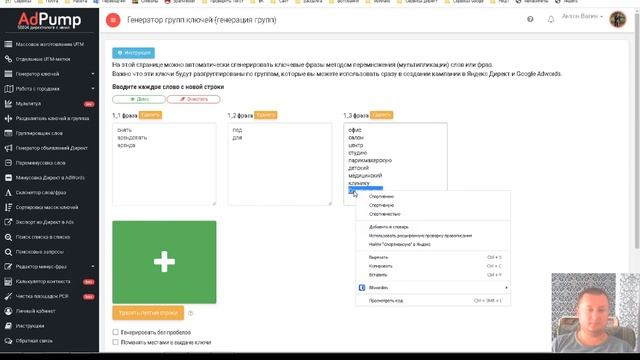Click the cross-minusing words icon
Image resolution: width=640 pixels, height=360 pixels.
click(8, 163)
